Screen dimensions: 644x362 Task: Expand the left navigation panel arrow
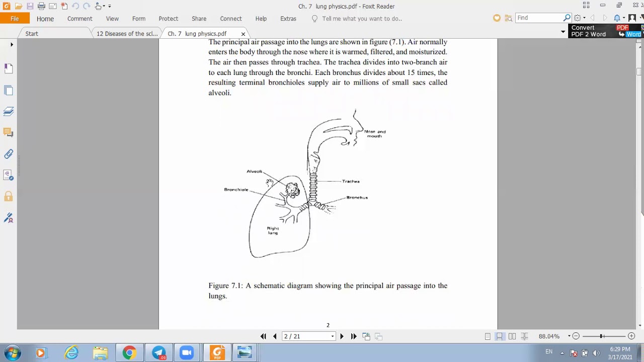coord(12,45)
